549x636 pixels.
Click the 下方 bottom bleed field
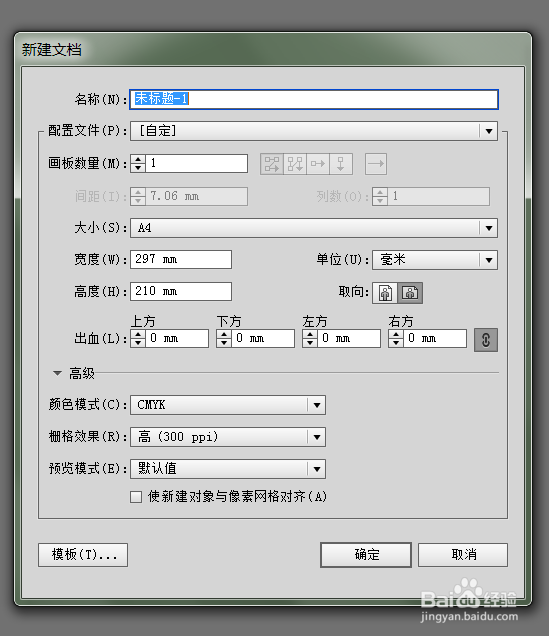(x=263, y=339)
